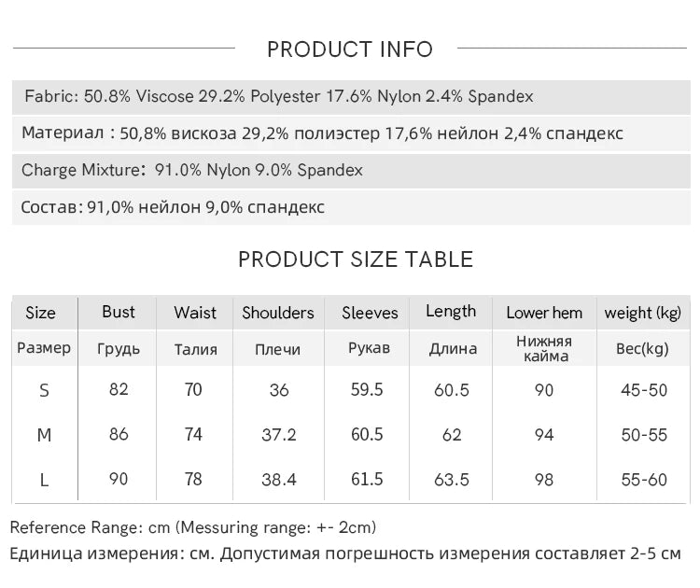The height and width of the screenshot is (588, 700).
Task: Select the Bust column header
Action: [x=118, y=312]
